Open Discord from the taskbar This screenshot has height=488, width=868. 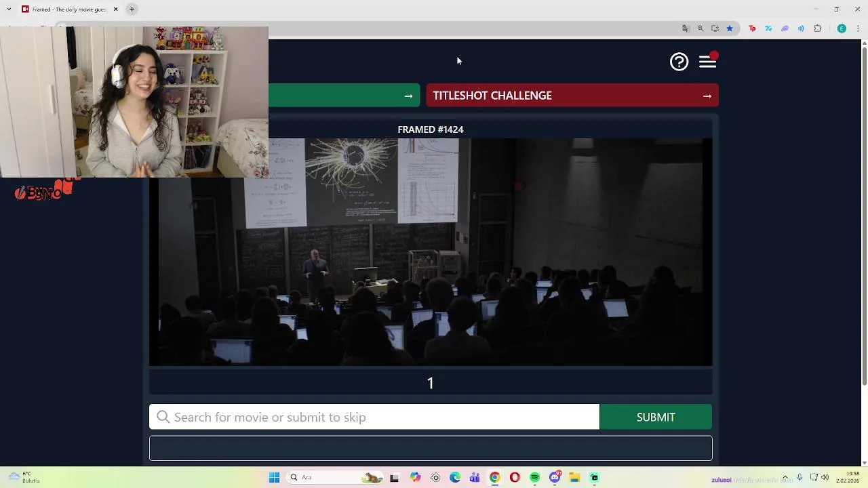point(555,478)
